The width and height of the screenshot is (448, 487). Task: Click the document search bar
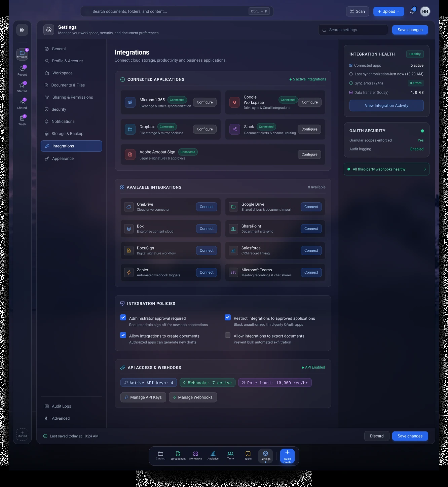[x=177, y=11]
